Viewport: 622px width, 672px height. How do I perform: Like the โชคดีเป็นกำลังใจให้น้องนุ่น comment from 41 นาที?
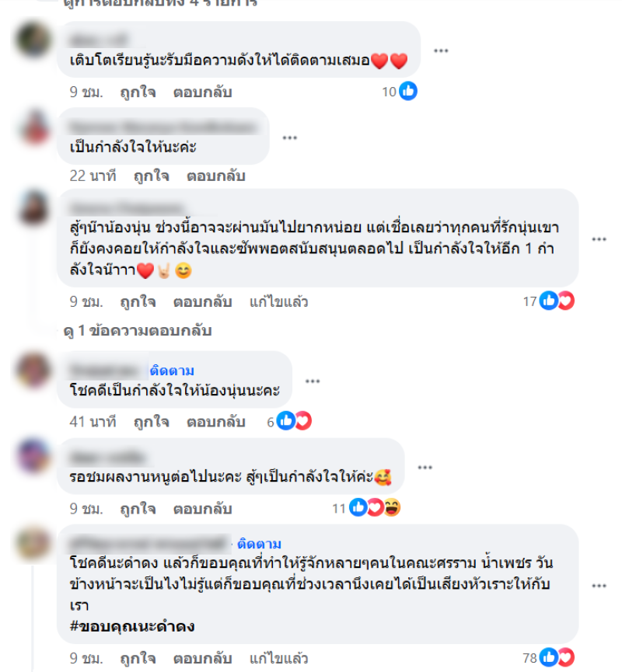point(152,422)
